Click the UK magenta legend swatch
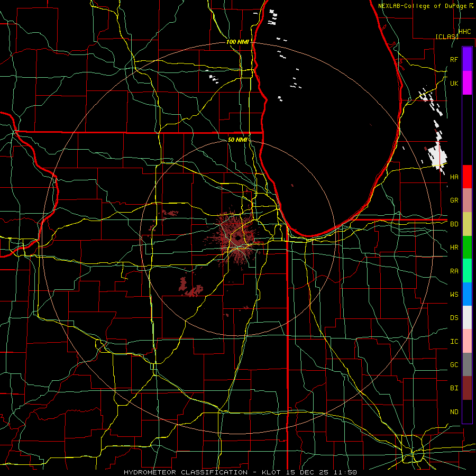This screenshot has height=476, width=476. pos(467,83)
